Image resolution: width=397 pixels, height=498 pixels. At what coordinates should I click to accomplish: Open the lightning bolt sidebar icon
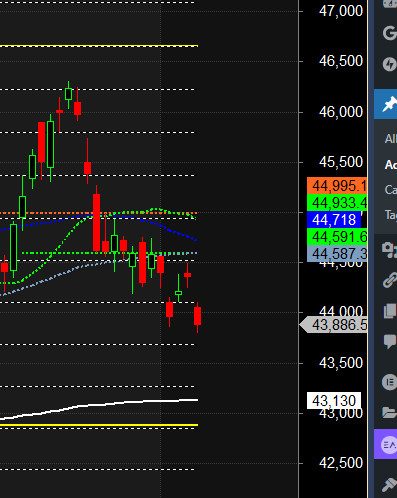(x=389, y=64)
